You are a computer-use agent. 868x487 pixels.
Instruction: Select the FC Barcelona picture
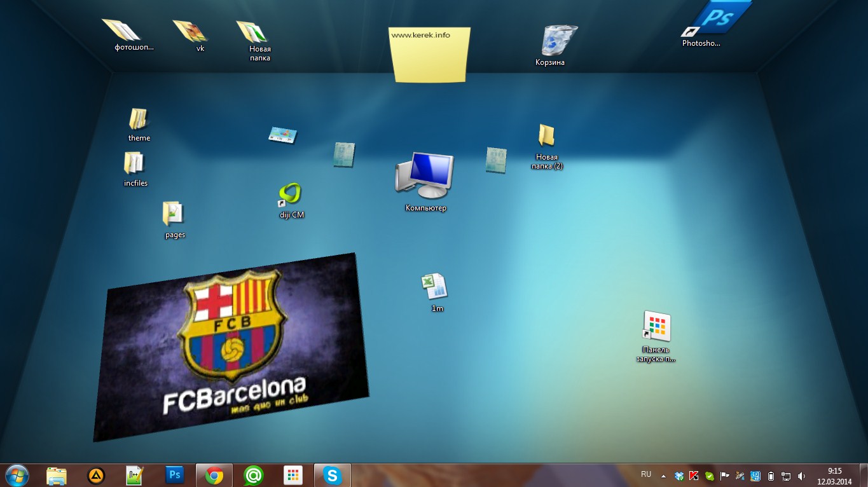(x=231, y=347)
